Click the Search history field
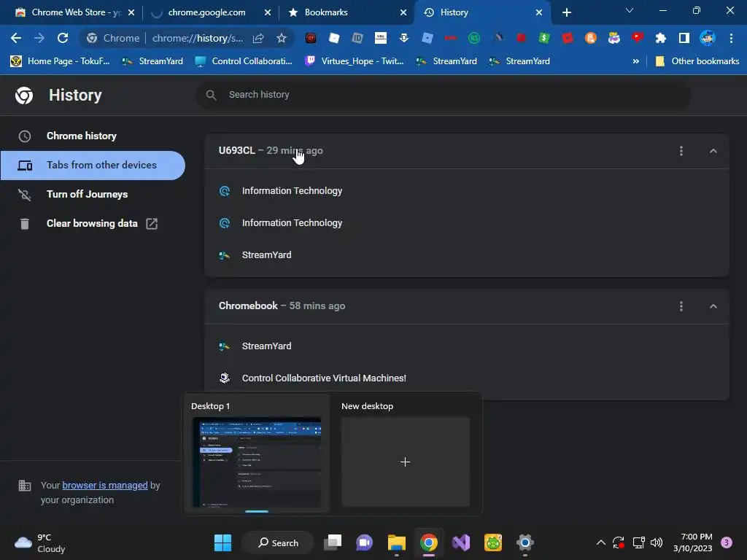747x560 pixels. pyautogui.click(x=443, y=95)
